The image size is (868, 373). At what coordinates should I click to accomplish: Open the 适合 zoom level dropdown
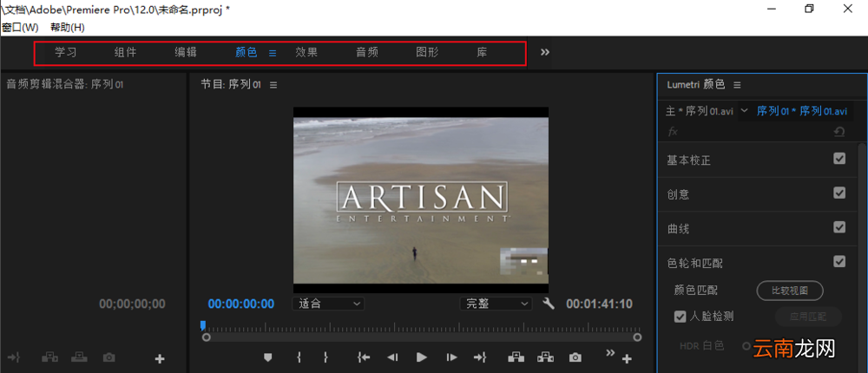pos(328,304)
